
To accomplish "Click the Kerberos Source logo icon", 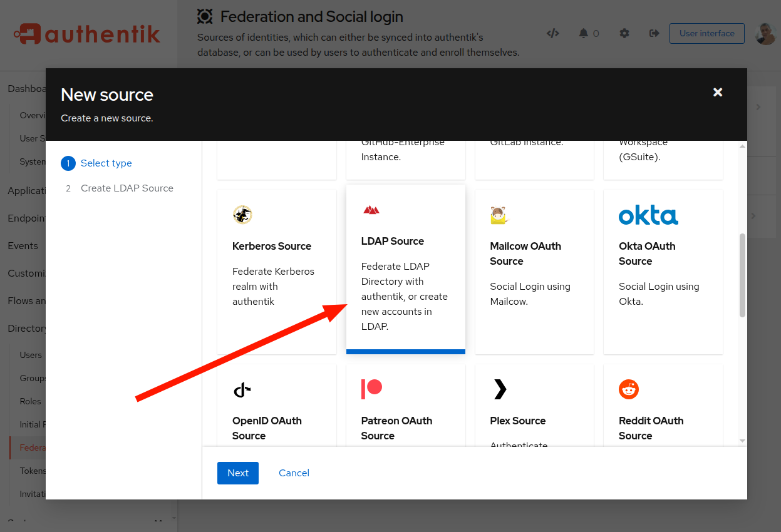I will click(x=242, y=215).
